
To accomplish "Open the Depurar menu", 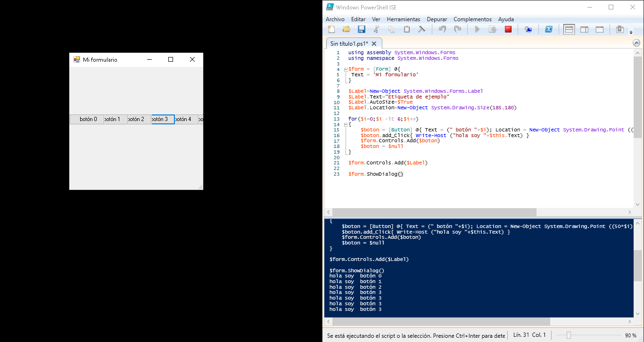I will pos(437,19).
